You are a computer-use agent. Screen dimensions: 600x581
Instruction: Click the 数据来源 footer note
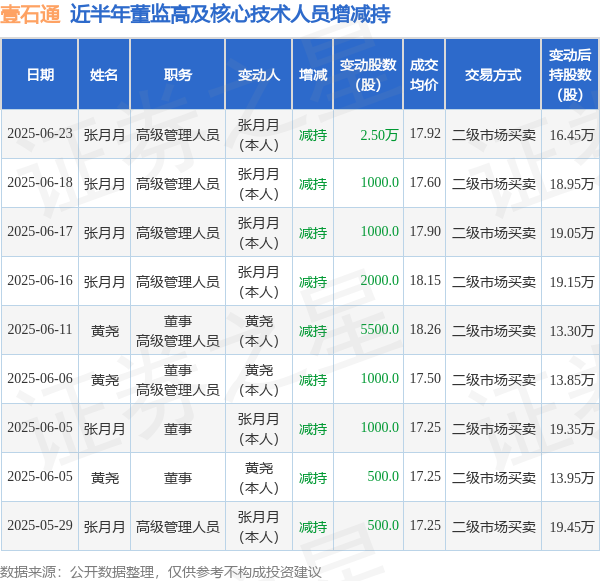point(160,572)
